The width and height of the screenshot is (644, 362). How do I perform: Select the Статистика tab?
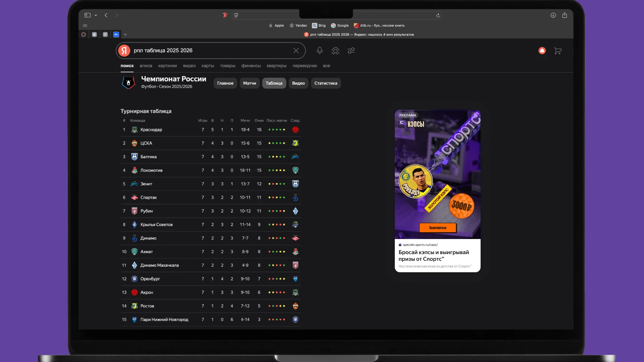click(x=325, y=83)
